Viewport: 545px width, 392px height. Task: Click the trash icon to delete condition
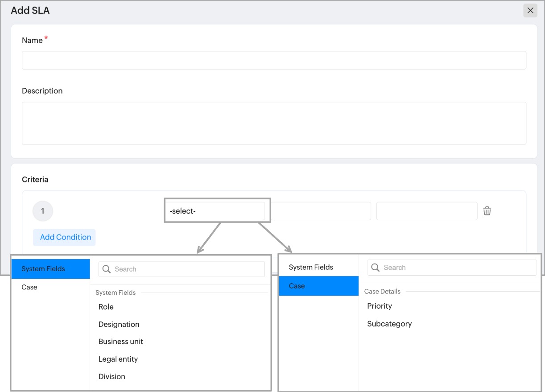click(487, 211)
